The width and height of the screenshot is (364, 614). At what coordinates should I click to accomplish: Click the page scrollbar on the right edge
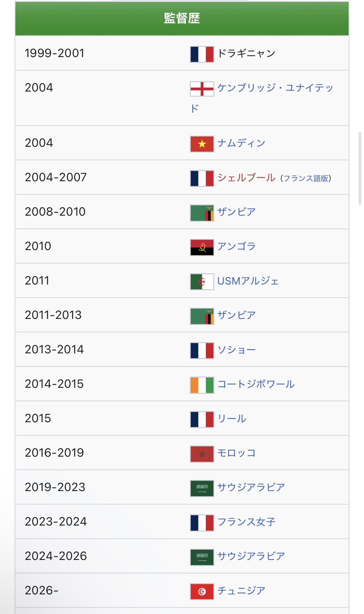[x=360, y=168]
